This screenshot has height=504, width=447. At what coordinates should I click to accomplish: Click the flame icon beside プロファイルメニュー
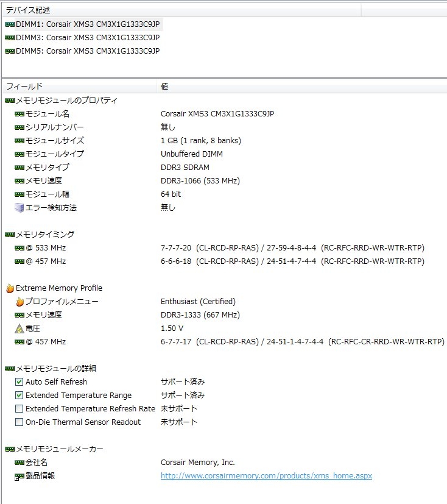pos(19,302)
